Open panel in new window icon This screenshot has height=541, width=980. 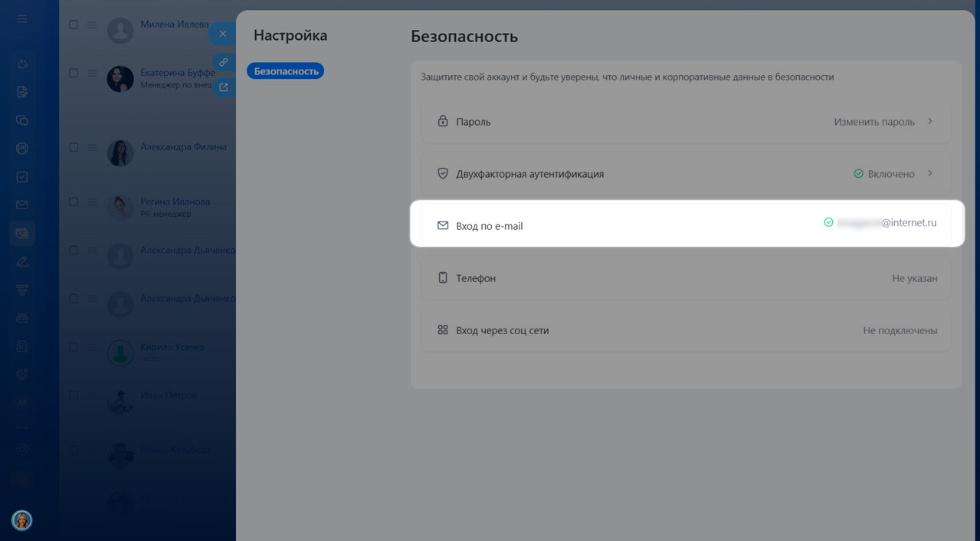tap(223, 87)
